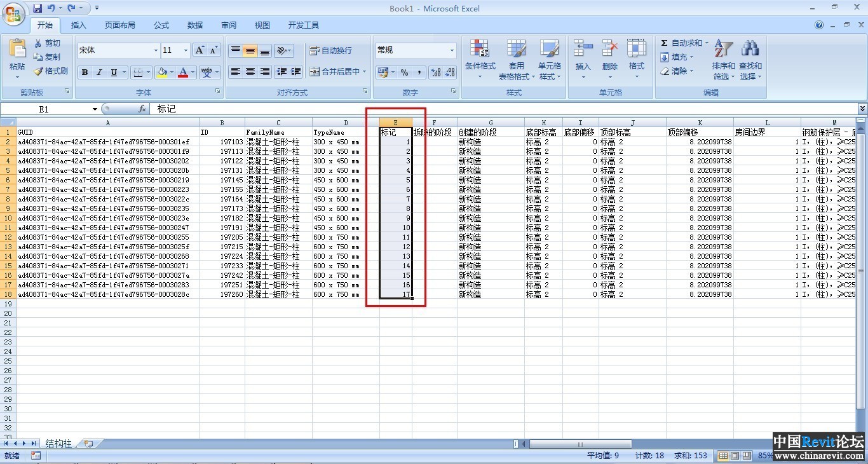This screenshot has width=868, height=464.
Task: Copy selection using 复制
Action: point(48,57)
